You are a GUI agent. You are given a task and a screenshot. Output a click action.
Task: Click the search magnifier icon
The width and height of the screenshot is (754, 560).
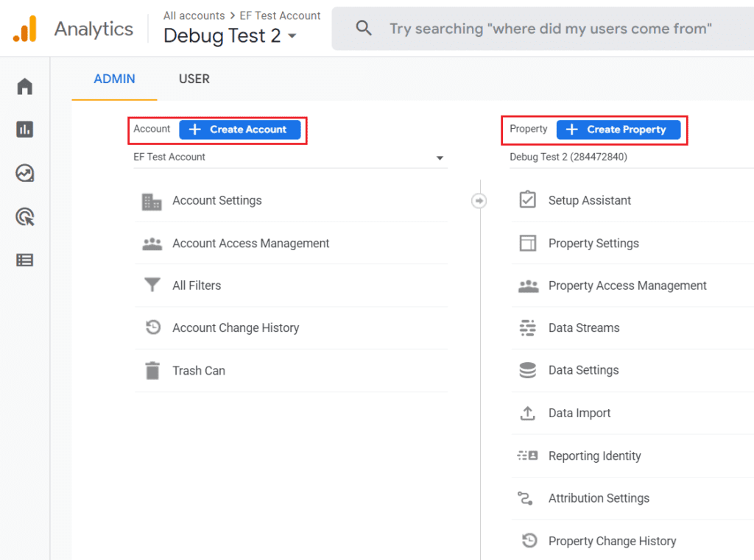click(364, 29)
